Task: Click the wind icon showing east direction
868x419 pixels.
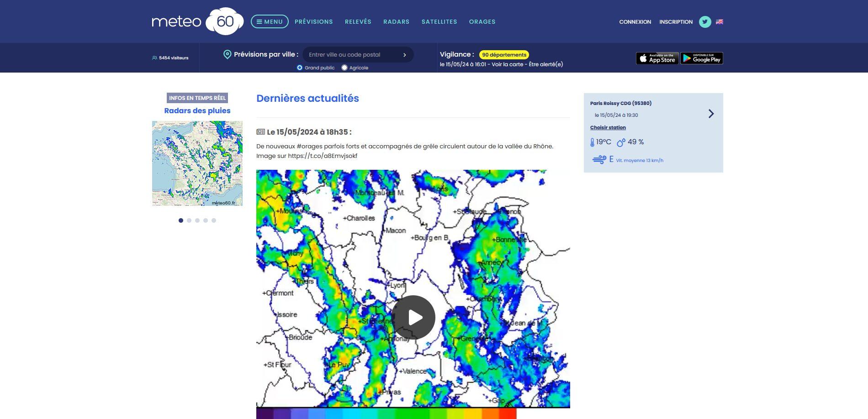Action: tap(599, 159)
